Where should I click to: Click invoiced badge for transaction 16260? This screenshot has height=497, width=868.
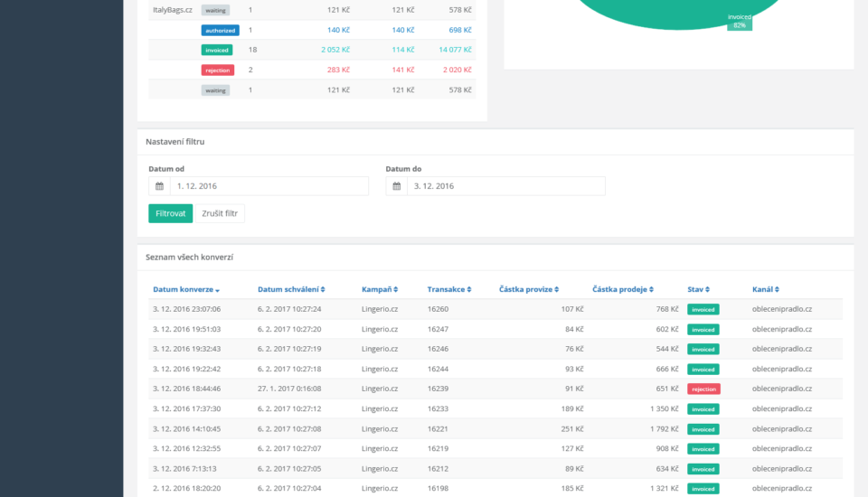coord(703,309)
